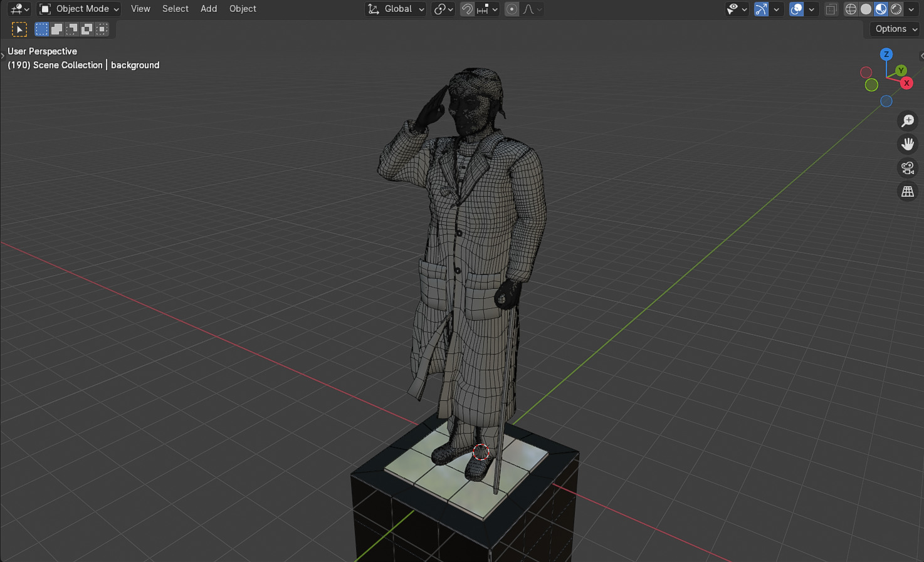Switch to wireframe viewport shading
Image resolution: width=924 pixels, height=562 pixels.
click(x=851, y=9)
